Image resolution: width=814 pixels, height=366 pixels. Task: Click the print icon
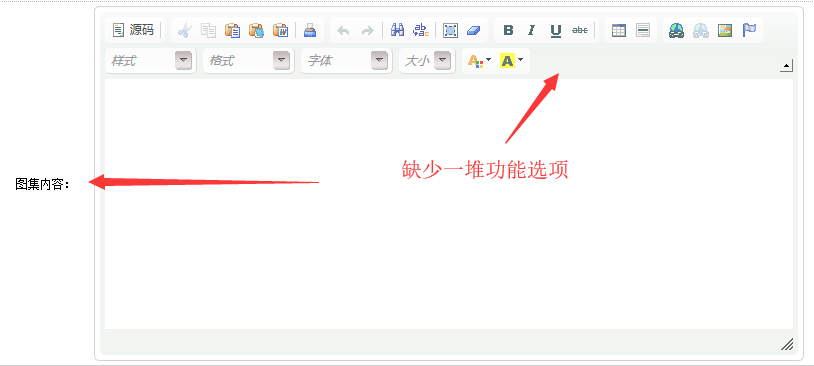(310, 30)
